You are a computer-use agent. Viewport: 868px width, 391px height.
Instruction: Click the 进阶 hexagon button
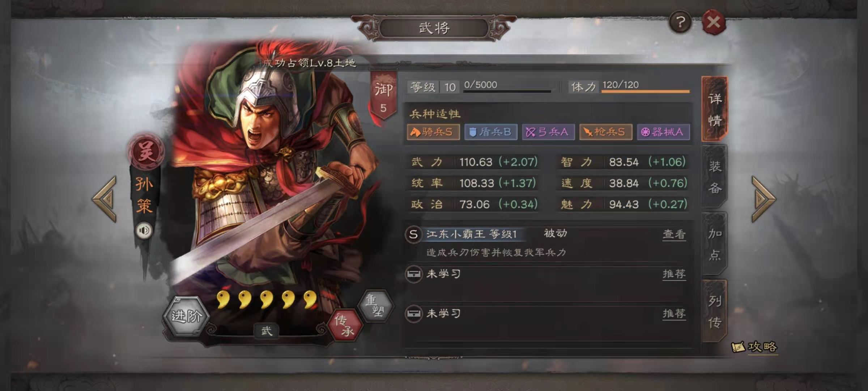point(186,316)
